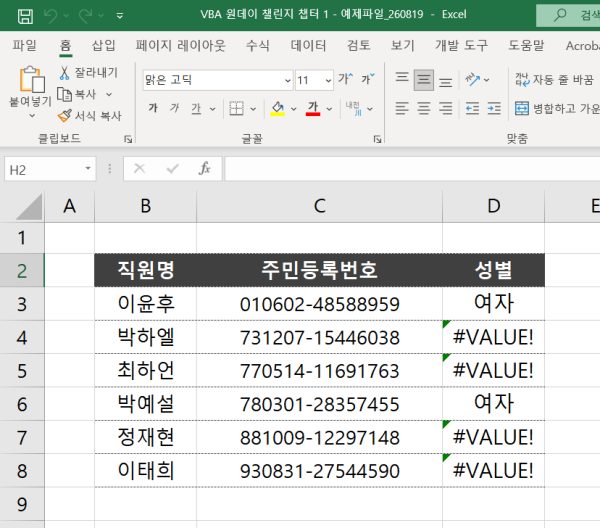Toggle bold 가 formatting
Image resolution: width=600 pixels, height=528 pixels.
click(x=153, y=108)
